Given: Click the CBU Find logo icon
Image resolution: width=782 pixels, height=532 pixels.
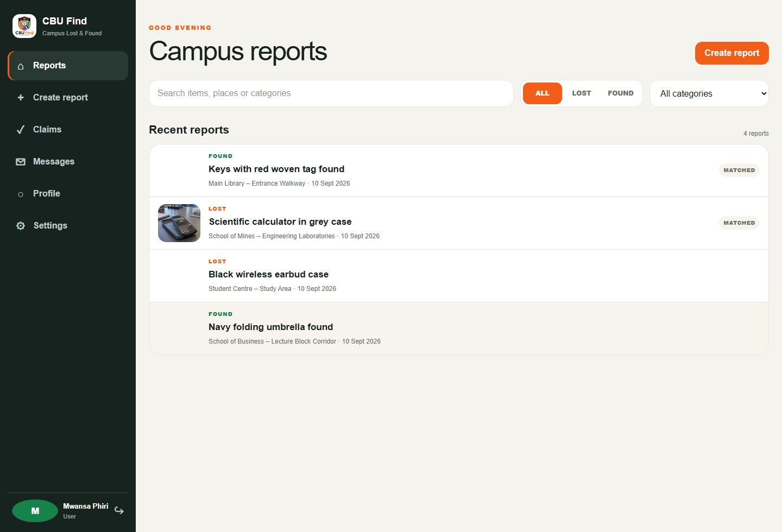Looking at the screenshot, I should (x=24, y=26).
